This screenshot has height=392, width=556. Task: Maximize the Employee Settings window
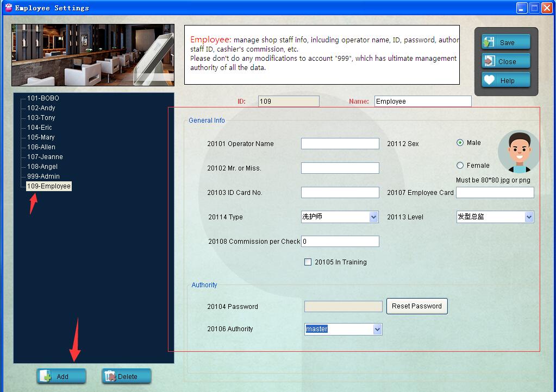click(x=534, y=8)
